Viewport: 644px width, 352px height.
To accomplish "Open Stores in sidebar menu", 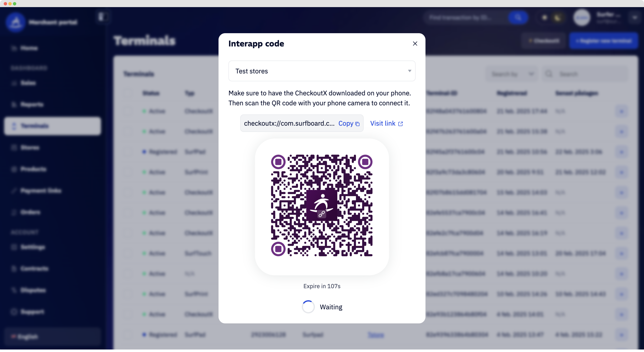I will coord(30,147).
